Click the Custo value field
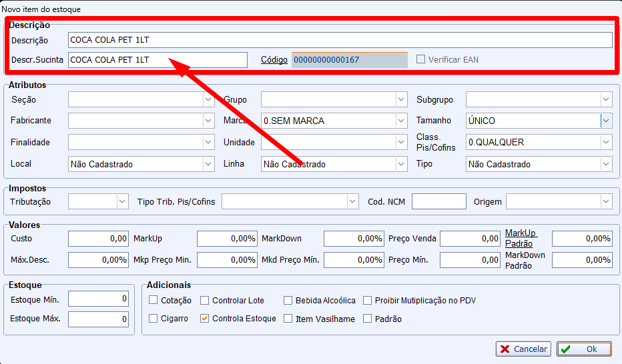Viewport: 622px width, 364px height. (98, 239)
